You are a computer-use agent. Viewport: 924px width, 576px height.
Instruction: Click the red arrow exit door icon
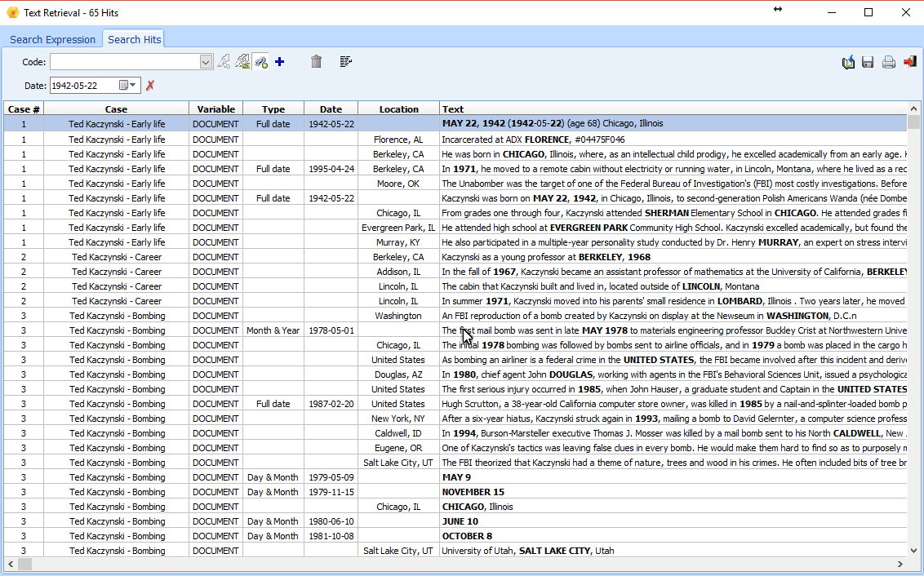[x=910, y=62]
